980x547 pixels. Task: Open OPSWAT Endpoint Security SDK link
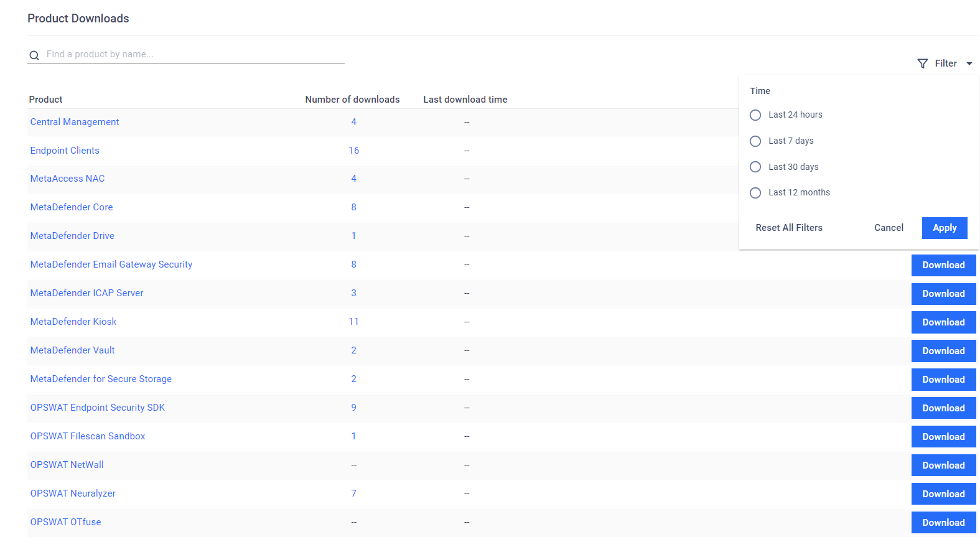click(x=98, y=408)
